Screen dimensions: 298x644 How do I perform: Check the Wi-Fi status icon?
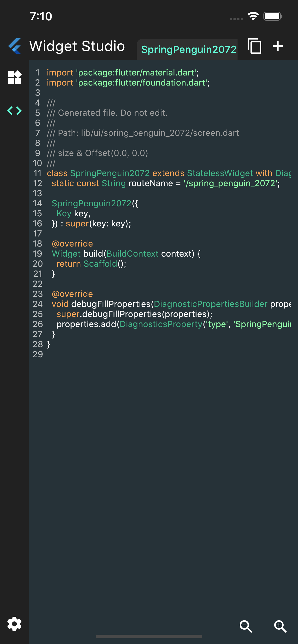[x=253, y=16]
